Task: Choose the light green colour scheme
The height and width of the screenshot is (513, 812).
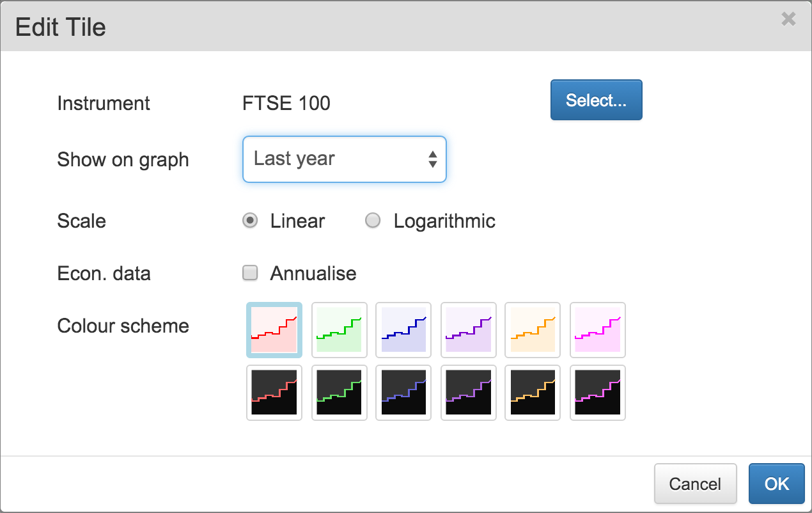Action: 340,329
